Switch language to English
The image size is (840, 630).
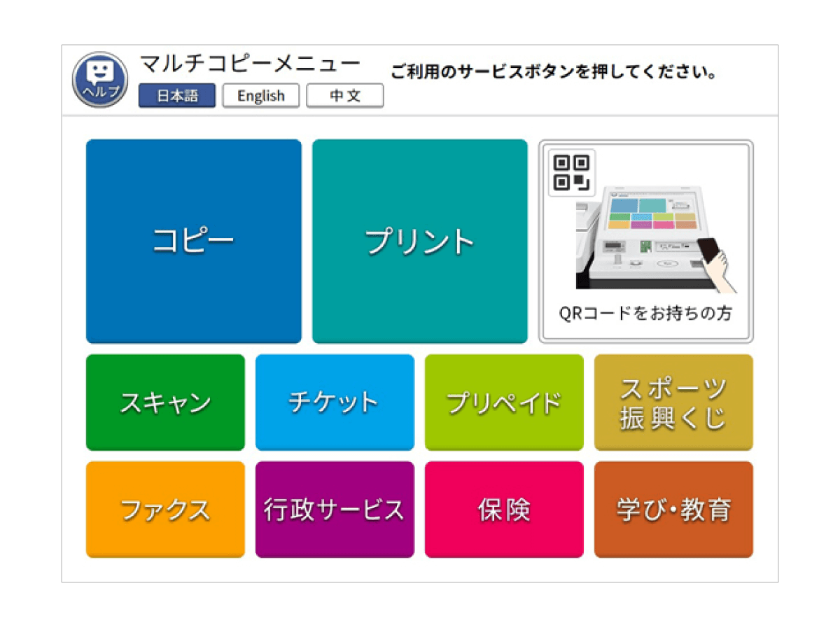(x=261, y=96)
